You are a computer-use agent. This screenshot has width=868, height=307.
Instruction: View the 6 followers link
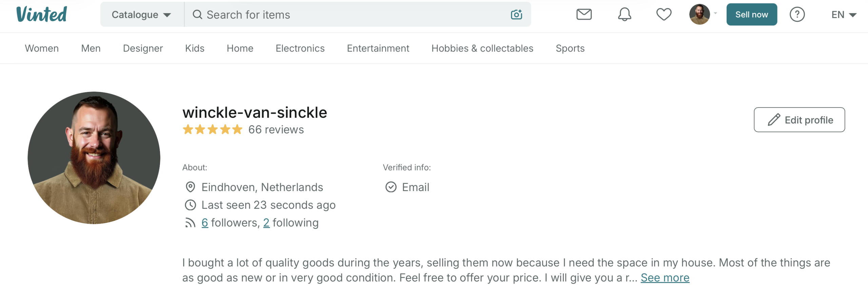tap(205, 223)
